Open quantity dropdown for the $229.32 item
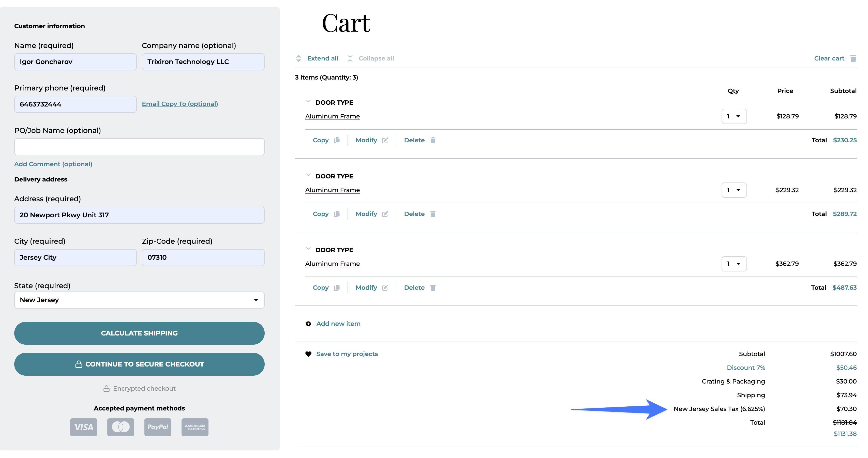Image resolution: width=868 pixels, height=458 pixels. coord(734,190)
